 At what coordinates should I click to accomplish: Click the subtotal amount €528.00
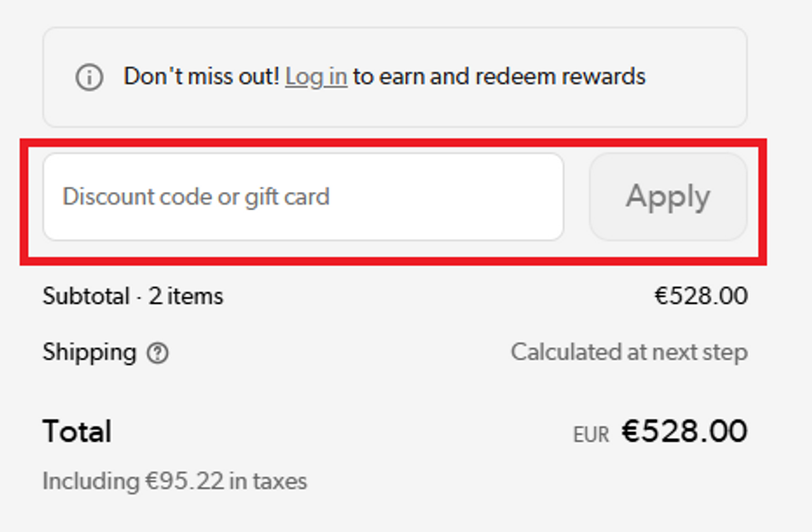click(x=700, y=296)
